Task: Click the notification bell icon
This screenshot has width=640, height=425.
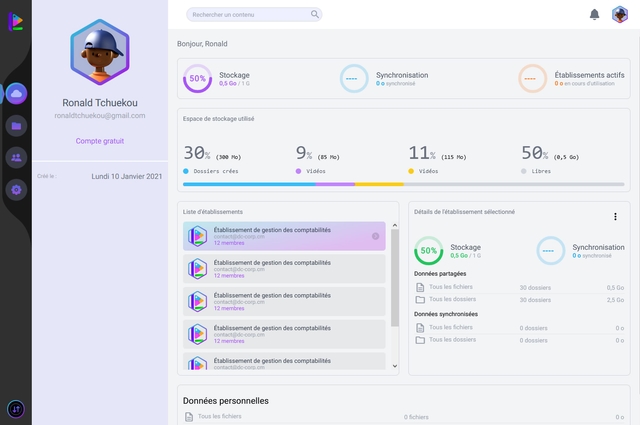Action: (595, 14)
